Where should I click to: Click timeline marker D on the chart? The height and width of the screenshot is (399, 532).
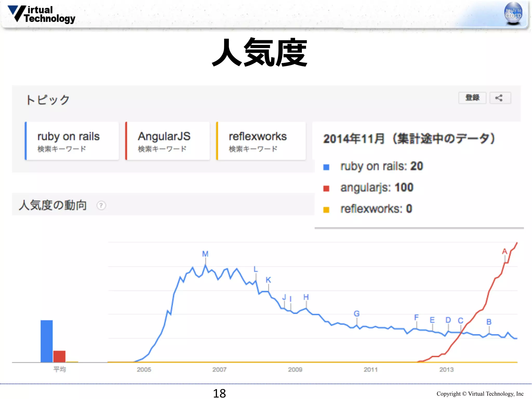pyautogui.click(x=448, y=320)
